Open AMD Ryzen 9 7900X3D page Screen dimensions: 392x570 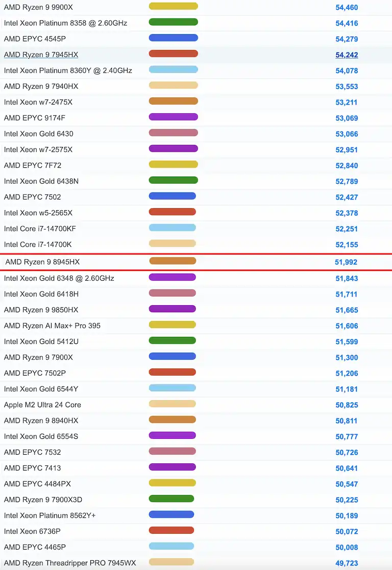point(43,500)
